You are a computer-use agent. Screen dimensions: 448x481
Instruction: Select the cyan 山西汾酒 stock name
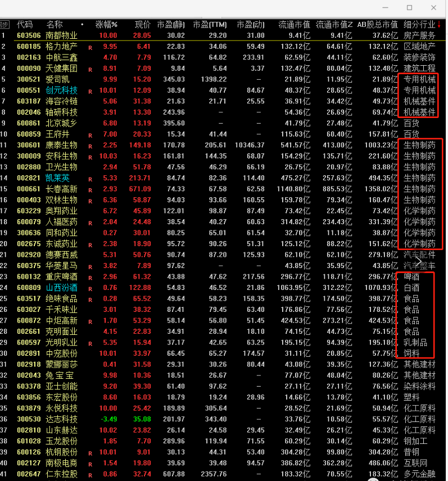pyautogui.click(x=61, y=288)
